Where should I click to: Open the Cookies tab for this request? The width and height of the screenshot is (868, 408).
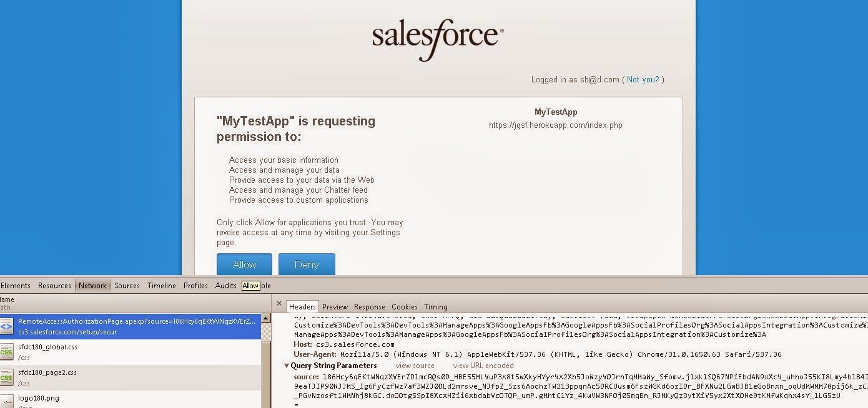tap(404, 307)
